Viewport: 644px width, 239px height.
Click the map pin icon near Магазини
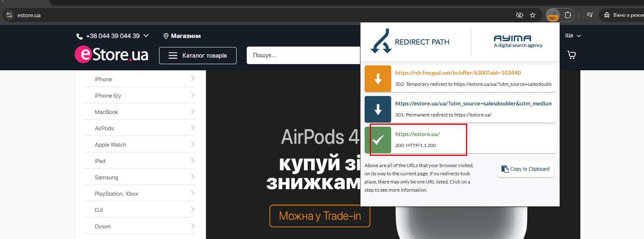[x=166, y=36]
